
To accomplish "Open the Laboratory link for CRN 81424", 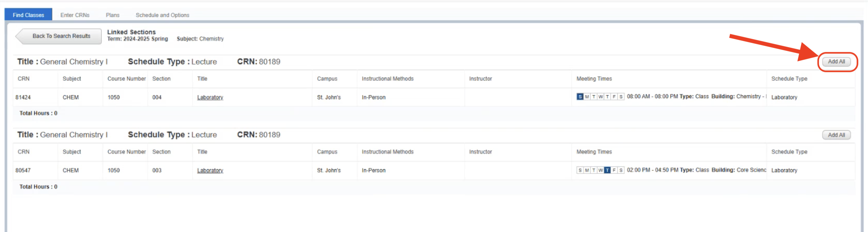I will click(x=210, y=97).
